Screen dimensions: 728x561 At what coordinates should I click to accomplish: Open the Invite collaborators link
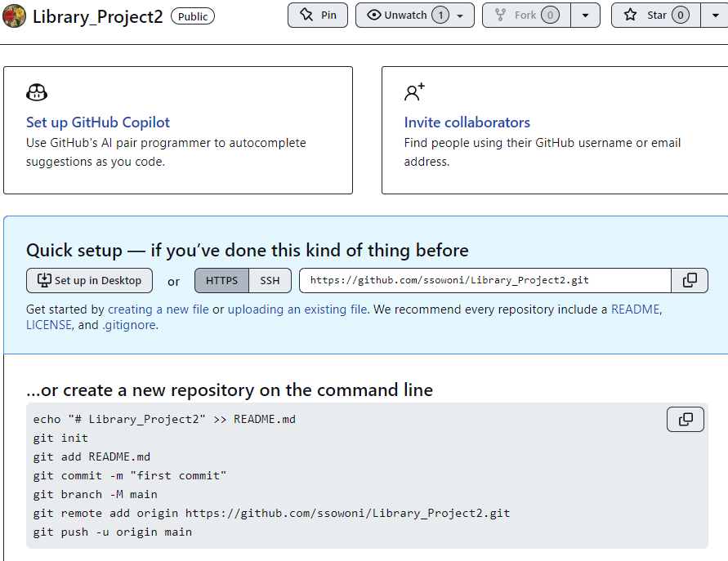(x=467, y=122)
